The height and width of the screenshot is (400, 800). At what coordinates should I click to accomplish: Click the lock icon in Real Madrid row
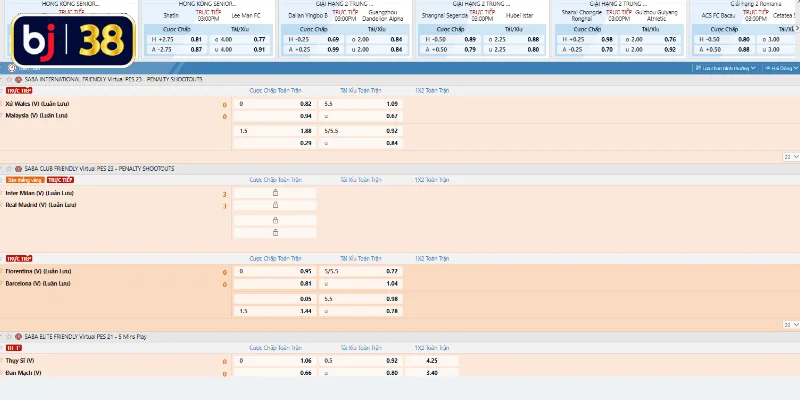point(275,205)
